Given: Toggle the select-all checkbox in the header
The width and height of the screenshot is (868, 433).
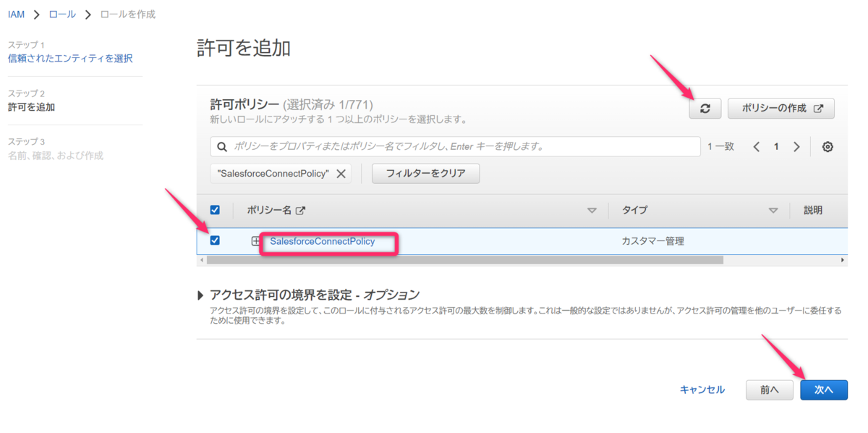Looking at the screenshot, I should pos(214,210).
